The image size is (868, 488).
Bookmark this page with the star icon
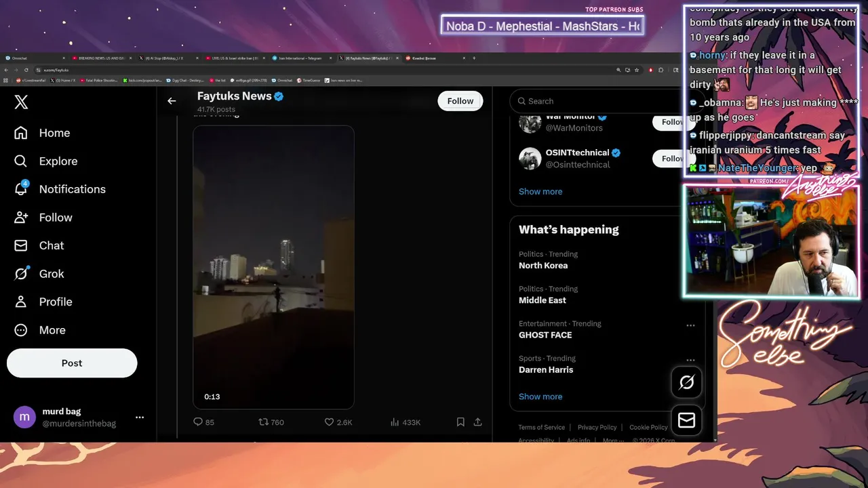click(637, 70)
